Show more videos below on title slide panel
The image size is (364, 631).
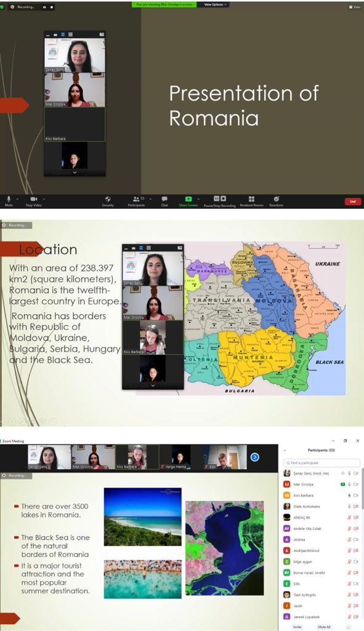(75, 173)
